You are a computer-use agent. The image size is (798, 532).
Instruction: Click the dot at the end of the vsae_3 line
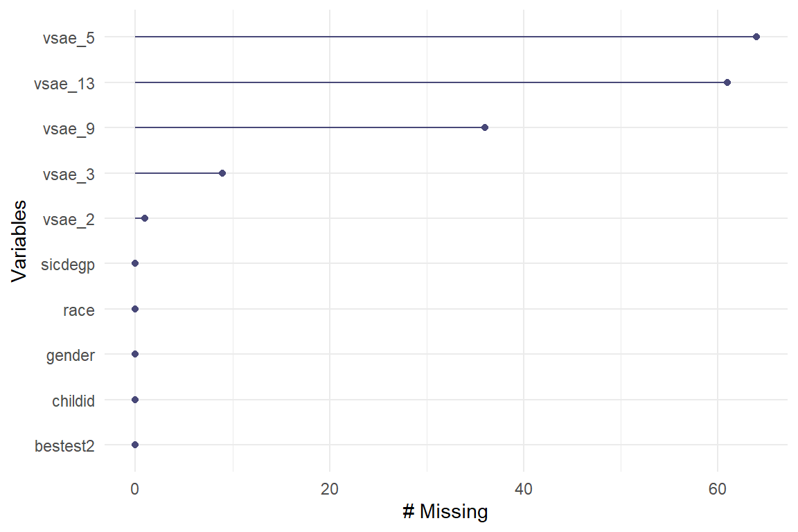(x=222, y=173)
